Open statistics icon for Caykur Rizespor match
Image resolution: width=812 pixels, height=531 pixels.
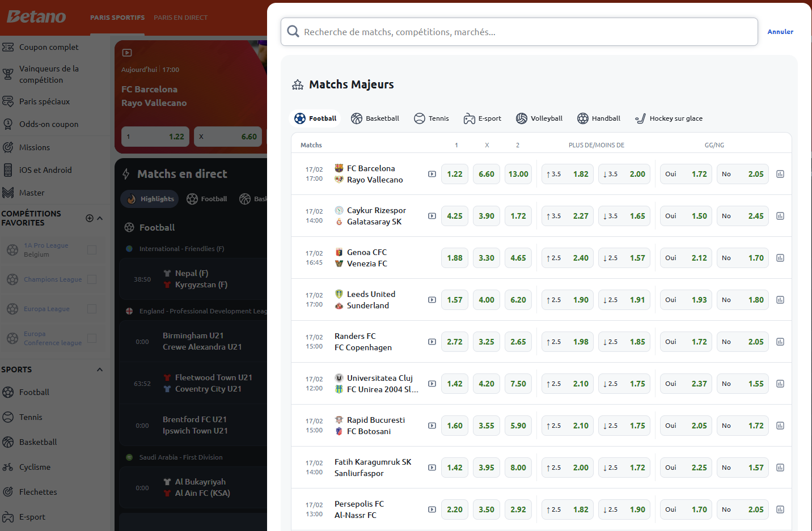(x=780, y=216)
